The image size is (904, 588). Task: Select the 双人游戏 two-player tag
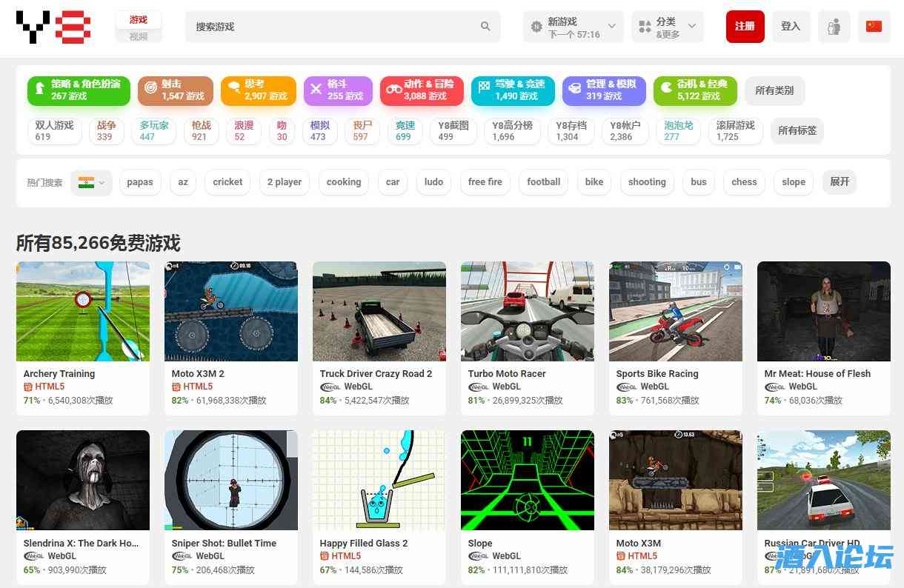click(x=54, y=131)
